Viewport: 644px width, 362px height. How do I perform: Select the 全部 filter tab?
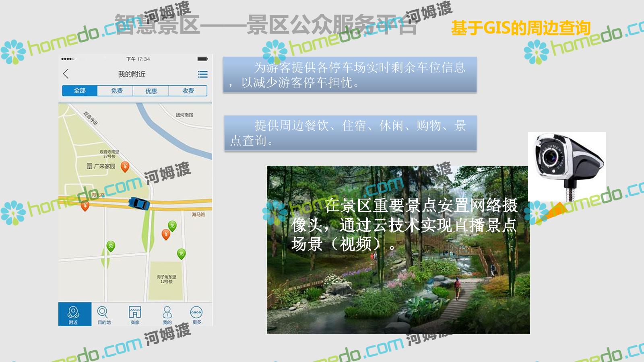pyautogui.click(x=80, y=91)
